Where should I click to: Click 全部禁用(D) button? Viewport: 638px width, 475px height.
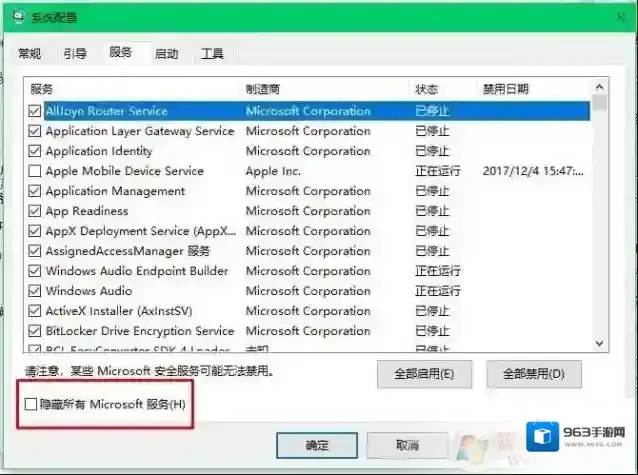coord(534,374)
